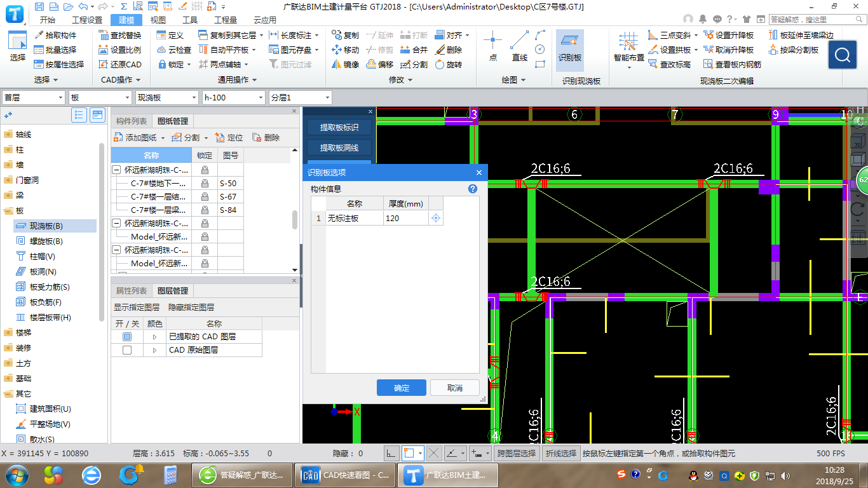The width and height of the screenshot is (868, 488).
Task: Click 隐藏指定图层 link
Action: [x=191, y=307]
